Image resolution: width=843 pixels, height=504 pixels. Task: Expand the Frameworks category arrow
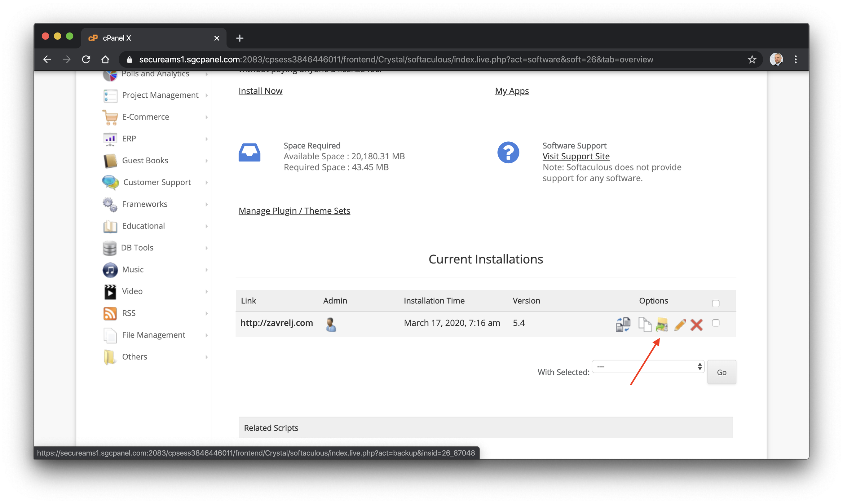tap(206, 204)
